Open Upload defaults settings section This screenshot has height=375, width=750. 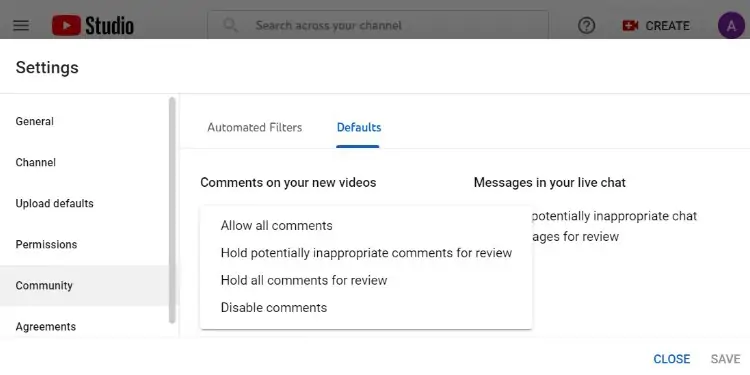84,204
